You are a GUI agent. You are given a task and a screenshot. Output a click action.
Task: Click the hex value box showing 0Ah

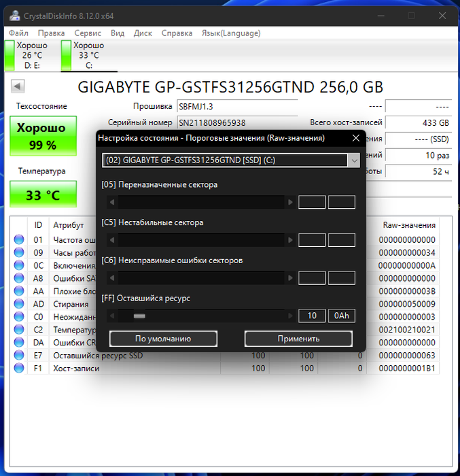[342, 316]
